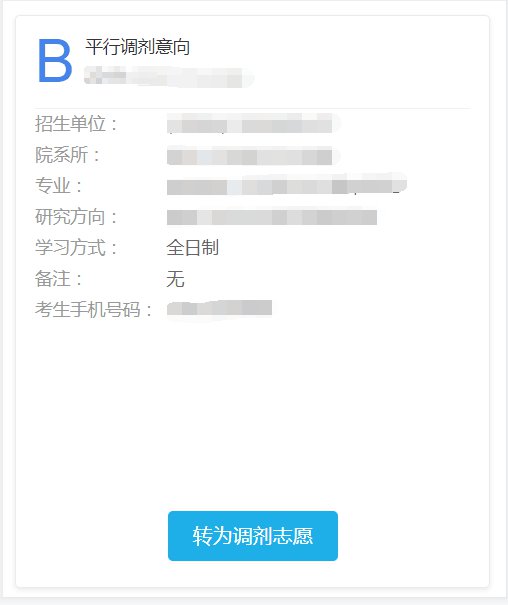Click the blurred phone number value

click(x=219, y=309)
